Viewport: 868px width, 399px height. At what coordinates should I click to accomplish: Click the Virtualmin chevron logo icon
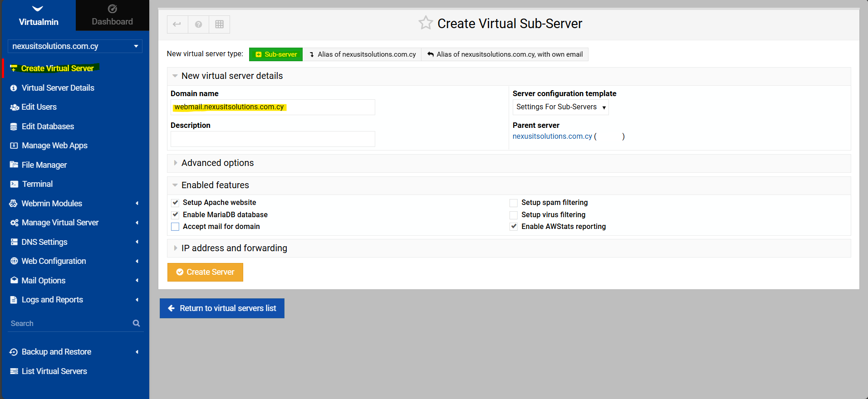coord(38,9)
